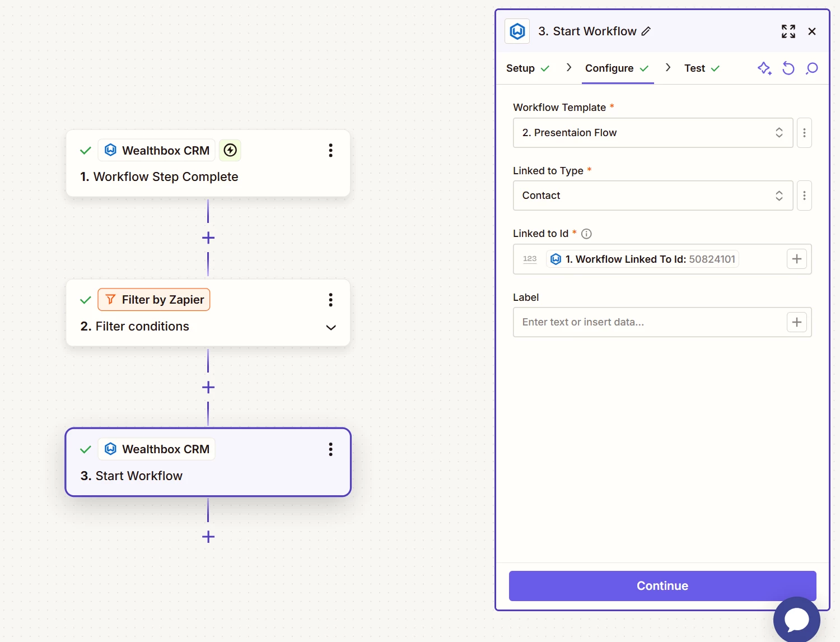The image size is (840, 642).
Task: Add a step between Filter and Start Workflow
Action: point(208,387)
